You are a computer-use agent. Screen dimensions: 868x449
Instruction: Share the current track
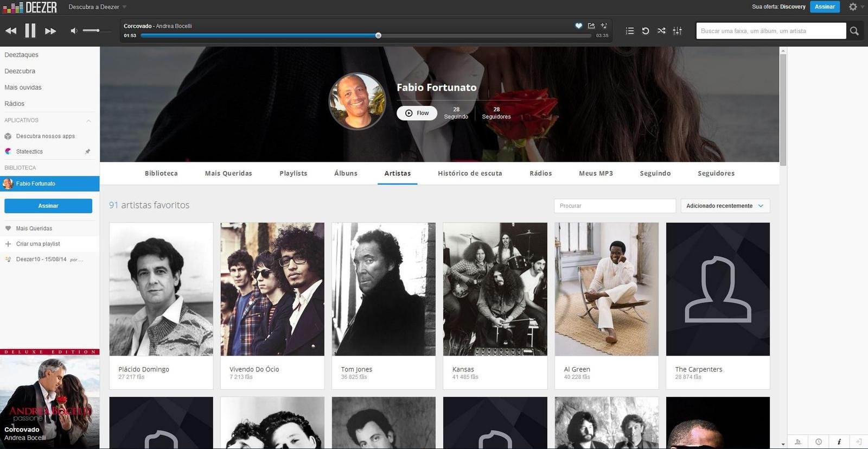pos(591,26)
